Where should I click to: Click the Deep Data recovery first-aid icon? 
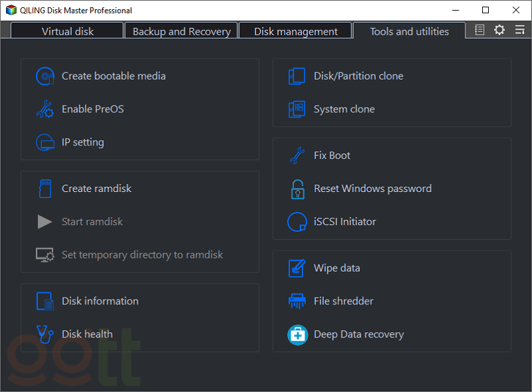(x=297, y=334)
